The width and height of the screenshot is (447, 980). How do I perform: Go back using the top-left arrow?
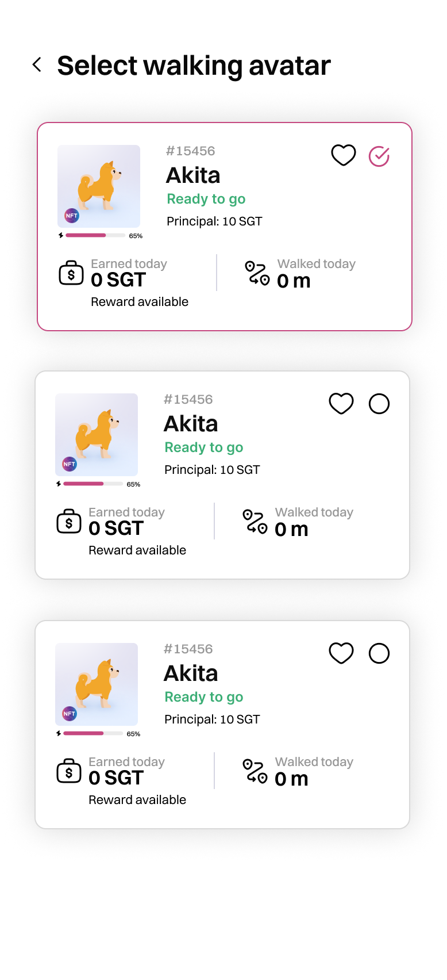coord(37,65)
